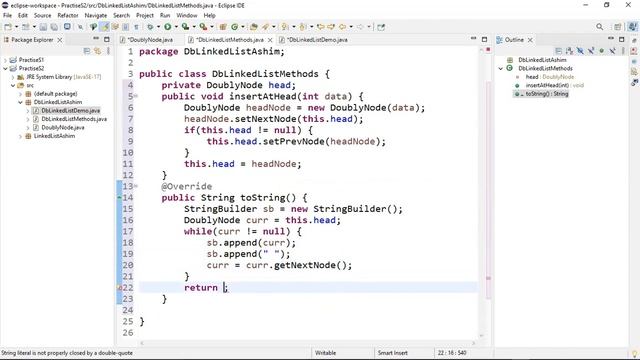Screen dimensions: 640x360
Task: Click the Save icon in toolbar
Action: point(43,27)
